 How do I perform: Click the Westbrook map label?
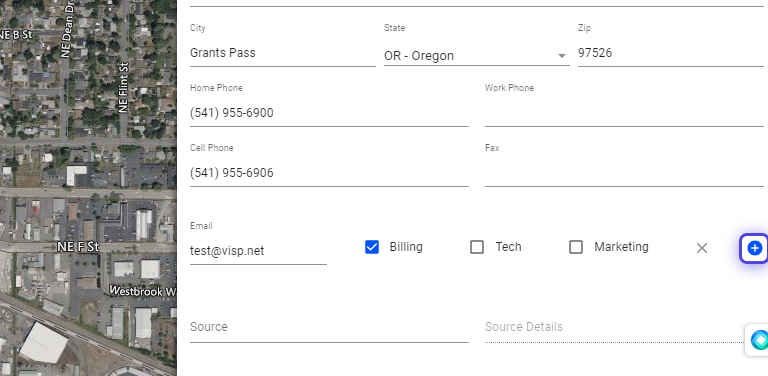pyautogui.click(x=143, y=291)
